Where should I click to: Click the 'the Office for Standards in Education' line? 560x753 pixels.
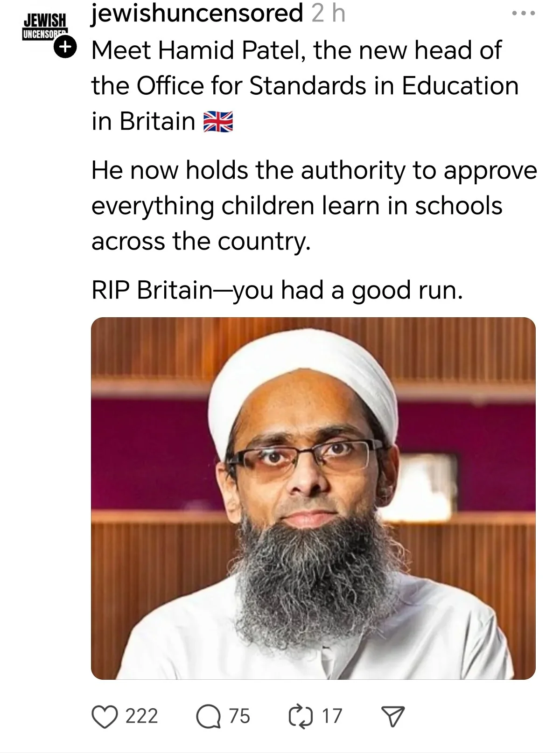[x=305, y=86]
